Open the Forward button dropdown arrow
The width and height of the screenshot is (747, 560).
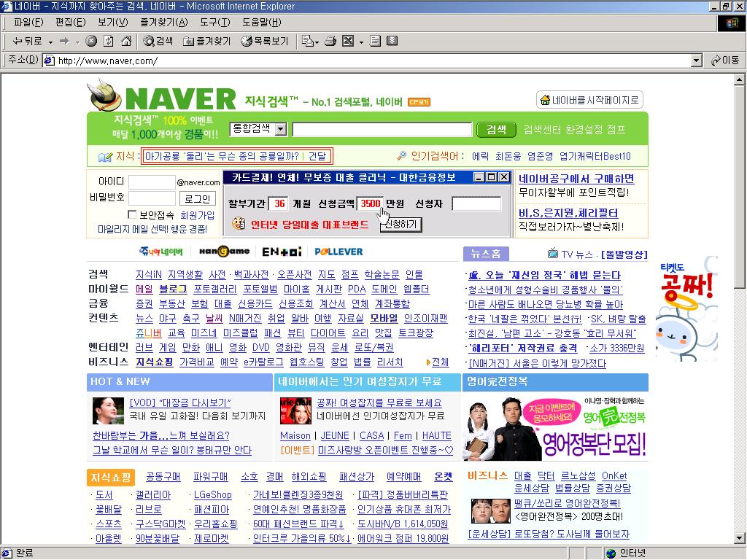point(77,42)
